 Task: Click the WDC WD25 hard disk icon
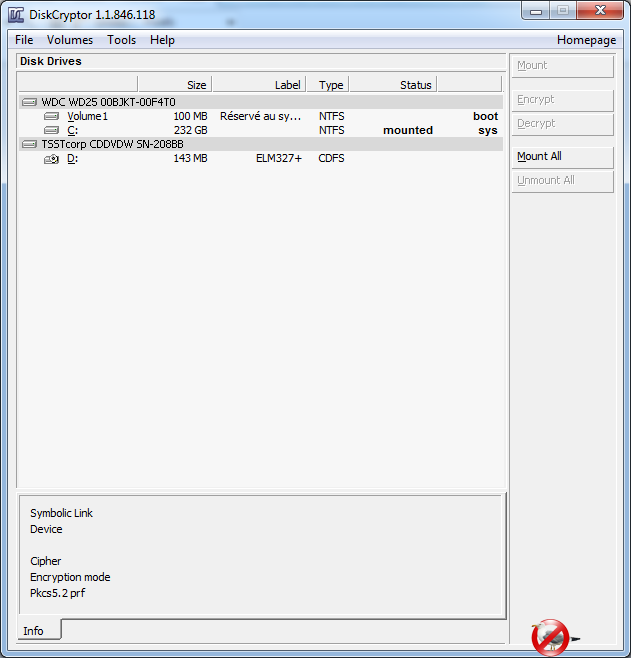[29, 102]
